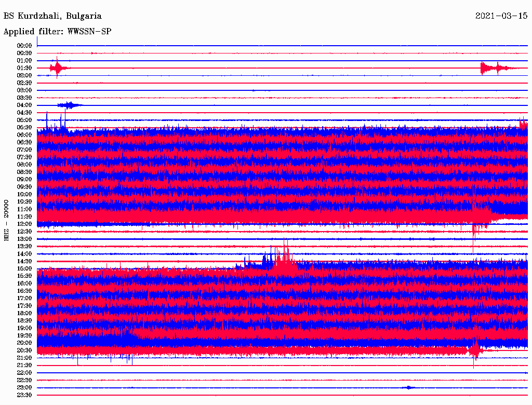Screen dimensions: 532x405
Task: Click the vertical 'HHZ - 20000' axis label
Action: [x=7, y=220]
